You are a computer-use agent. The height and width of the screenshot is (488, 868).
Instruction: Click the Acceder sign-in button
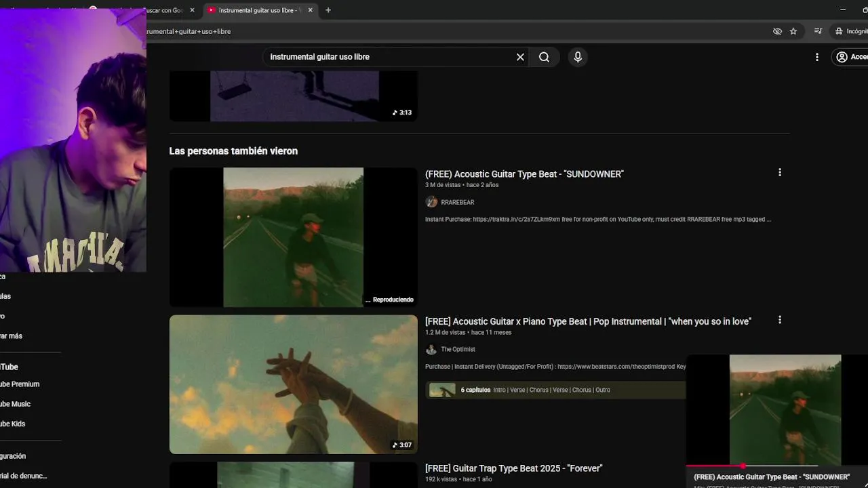click(x=850, y=57)
